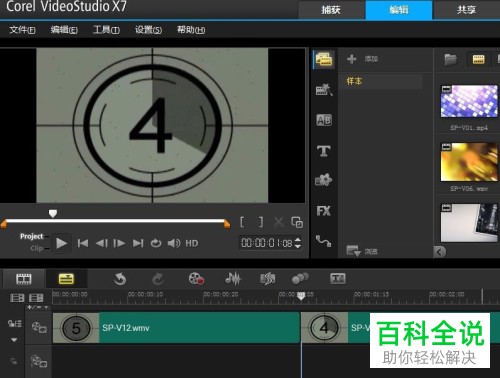Click the preview scrubber handle
500x378 pixels.
click(x=53, y=213)
